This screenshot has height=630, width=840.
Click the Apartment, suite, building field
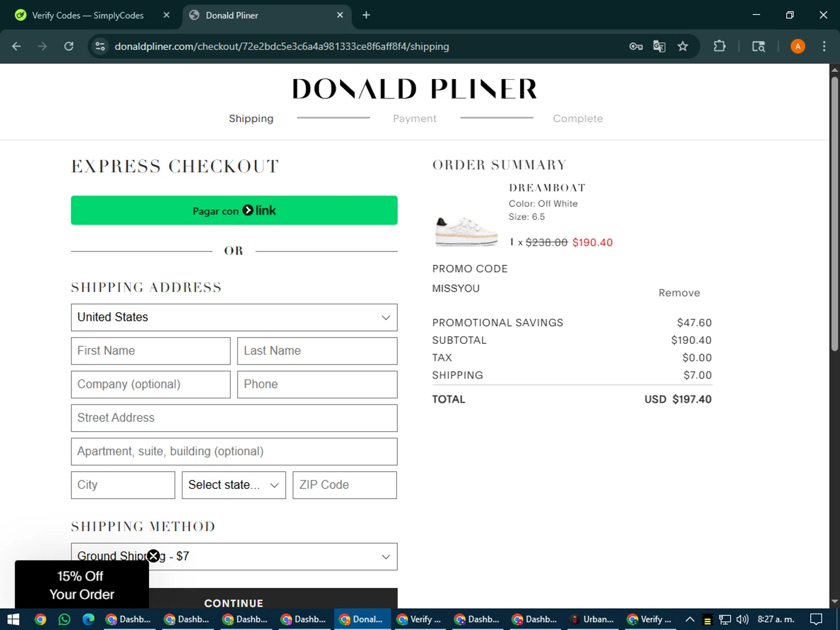tap(234, 452)
